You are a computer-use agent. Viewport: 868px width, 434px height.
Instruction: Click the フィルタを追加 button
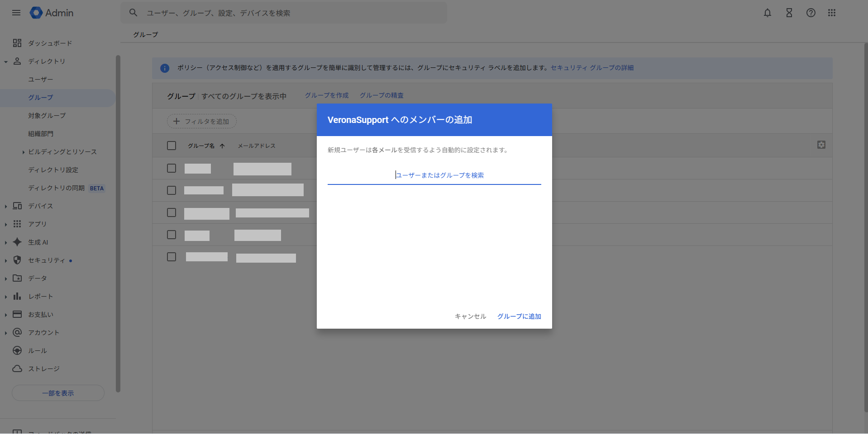coord(202,121)
